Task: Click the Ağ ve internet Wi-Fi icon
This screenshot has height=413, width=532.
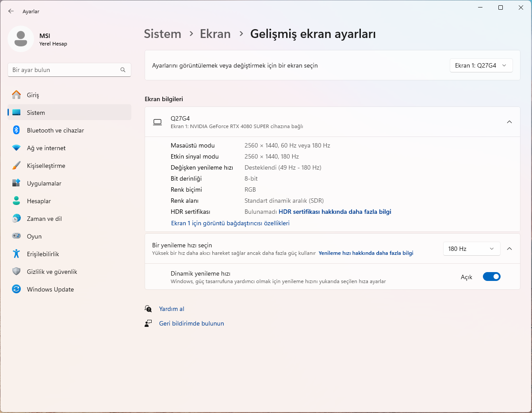Action: coord(16,148)
